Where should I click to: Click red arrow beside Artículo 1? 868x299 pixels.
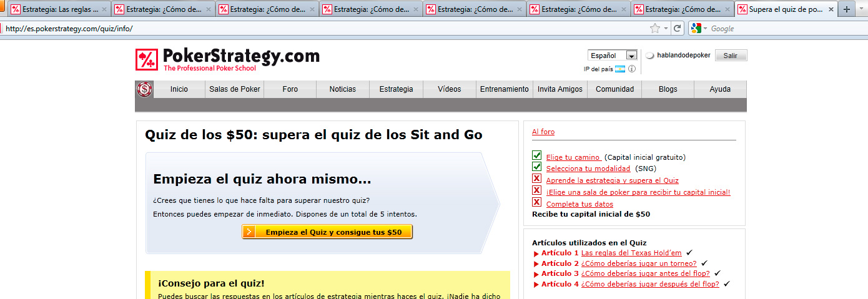point(536,253)
